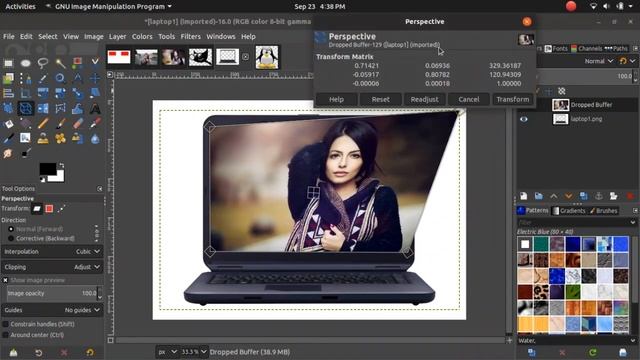
Task: Click the Transform button in Perspective dialog
Action: 513,99
